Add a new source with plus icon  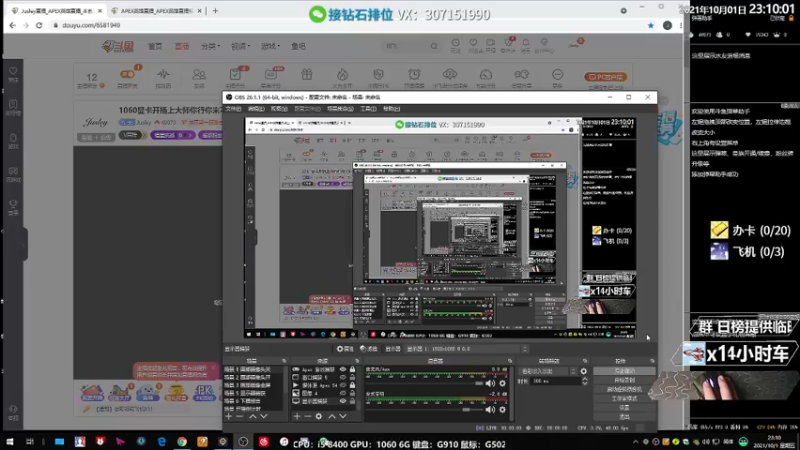coord(297,416)
